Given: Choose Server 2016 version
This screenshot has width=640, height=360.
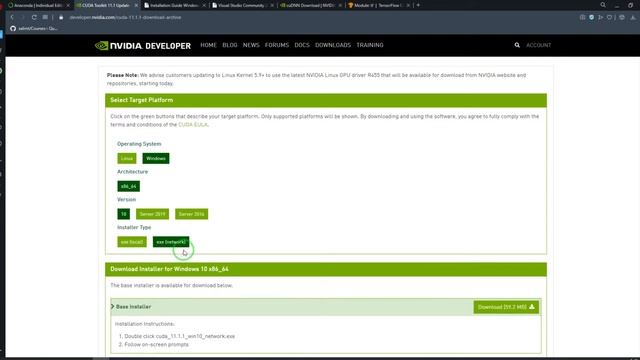Looking at the screenshot, I should point(191,214).
